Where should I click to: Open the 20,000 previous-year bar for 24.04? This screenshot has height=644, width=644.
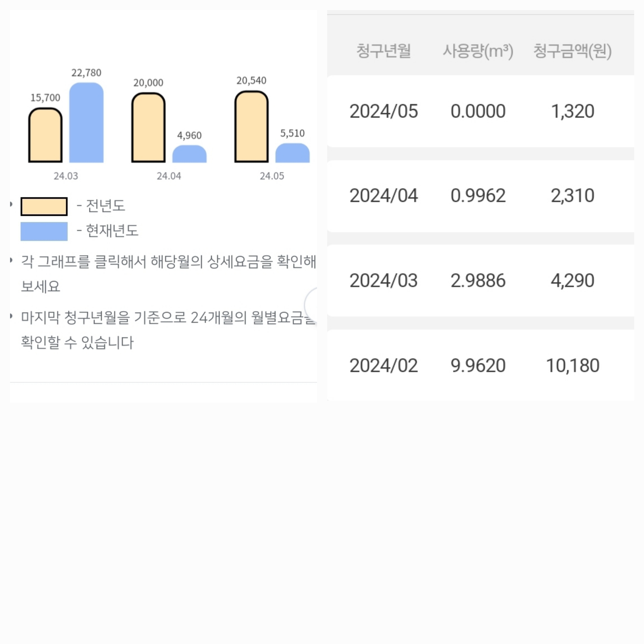pyautogui.click(x=148, y=128)
